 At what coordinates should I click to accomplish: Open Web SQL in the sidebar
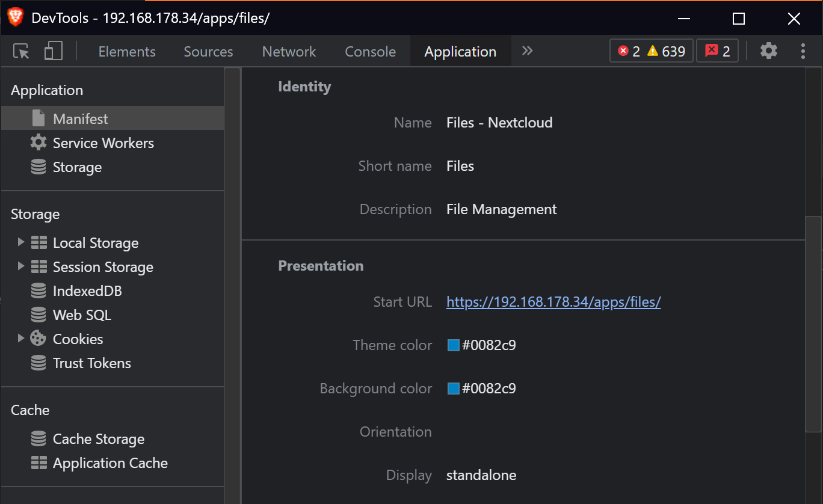coord(82,315)
